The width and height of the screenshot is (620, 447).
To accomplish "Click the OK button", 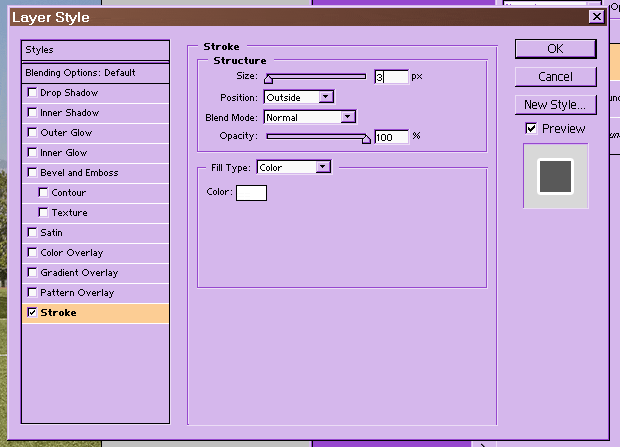I will click(555, 48).
